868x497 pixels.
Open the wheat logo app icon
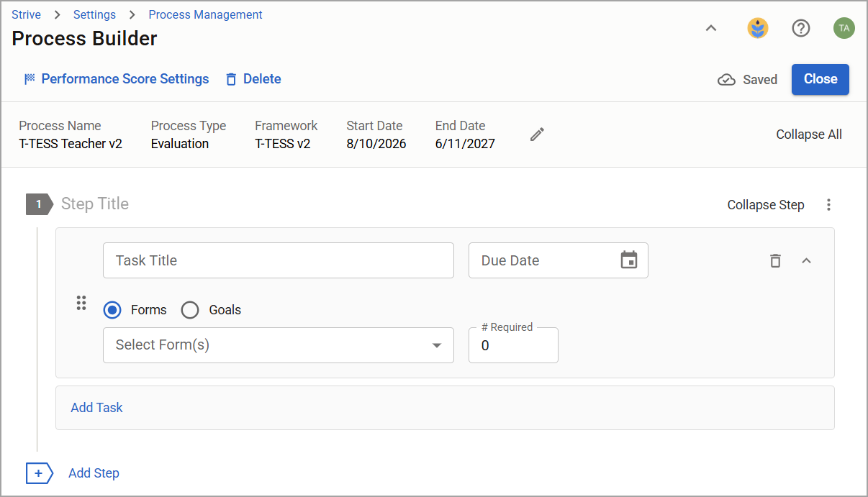757,28
